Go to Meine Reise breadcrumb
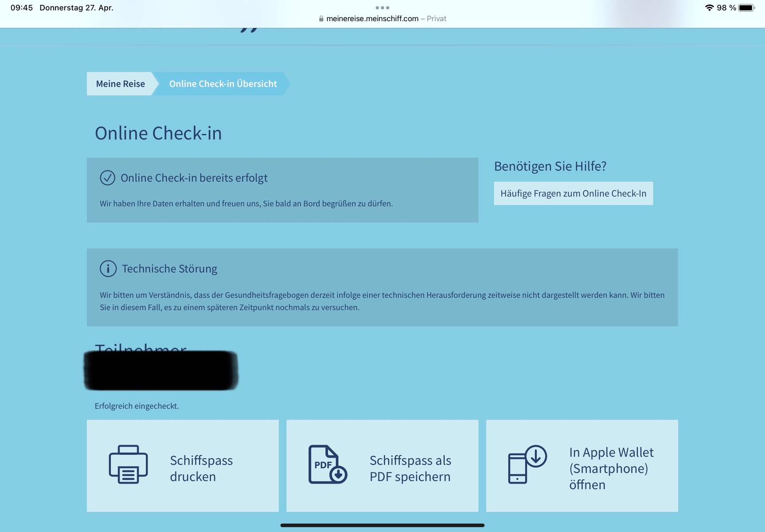This screenshot has height=532, width=765. (120, 84)
